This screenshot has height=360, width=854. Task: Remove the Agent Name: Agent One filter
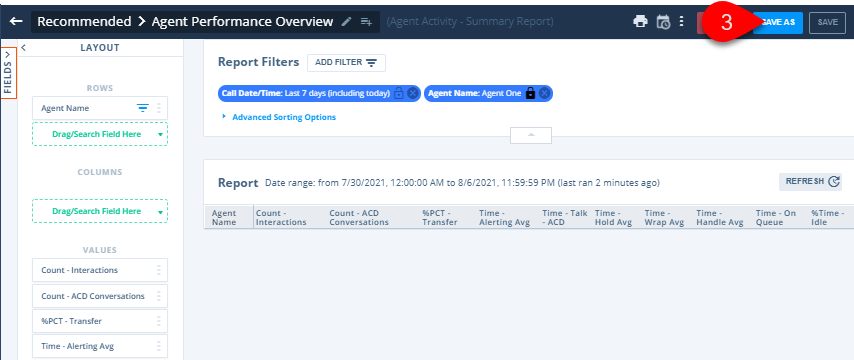coord(544,94)
